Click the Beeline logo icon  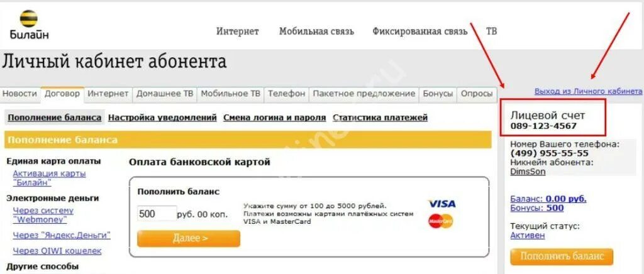coord(29,19)
